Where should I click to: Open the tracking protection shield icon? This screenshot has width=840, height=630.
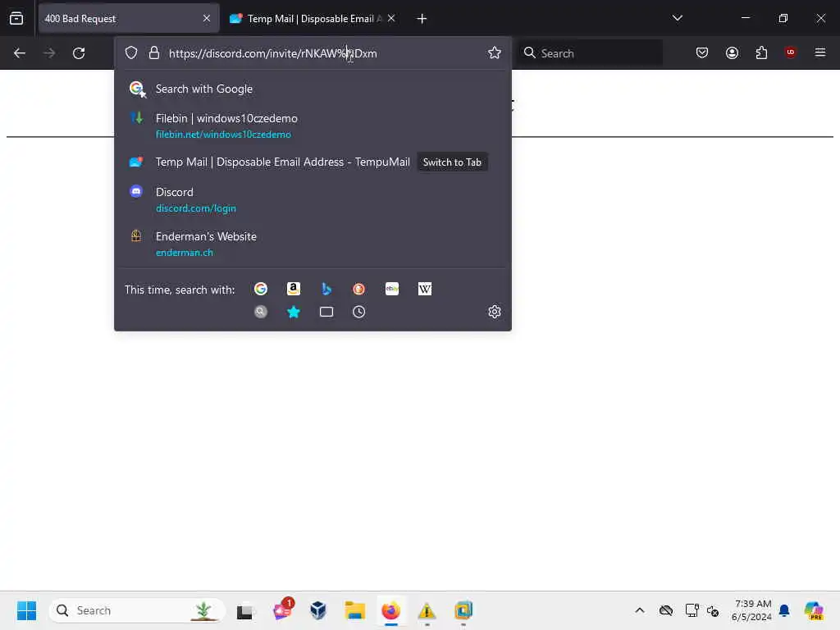tap(131, 52)
